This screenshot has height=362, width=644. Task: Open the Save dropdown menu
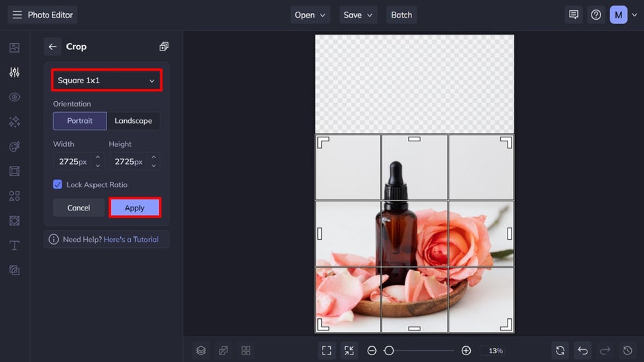pyautogui.click(x=359, y=15)
